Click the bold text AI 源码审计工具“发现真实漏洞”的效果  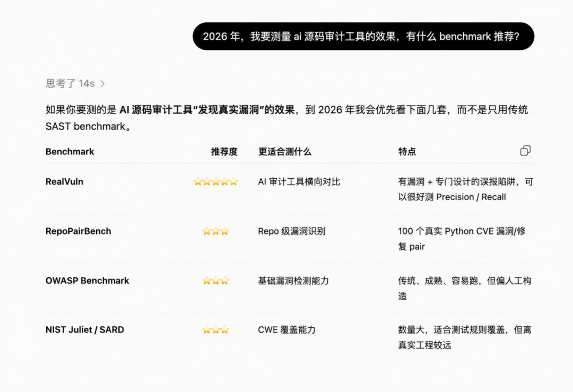click(x=207, y=110)
